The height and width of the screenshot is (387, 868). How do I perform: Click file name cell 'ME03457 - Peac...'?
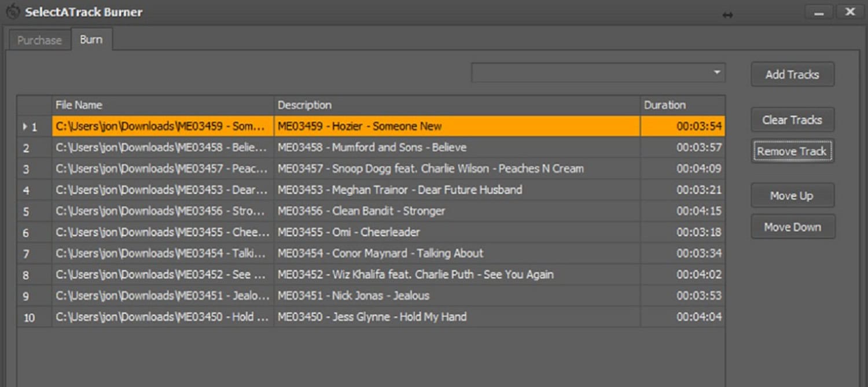(163, 169)
